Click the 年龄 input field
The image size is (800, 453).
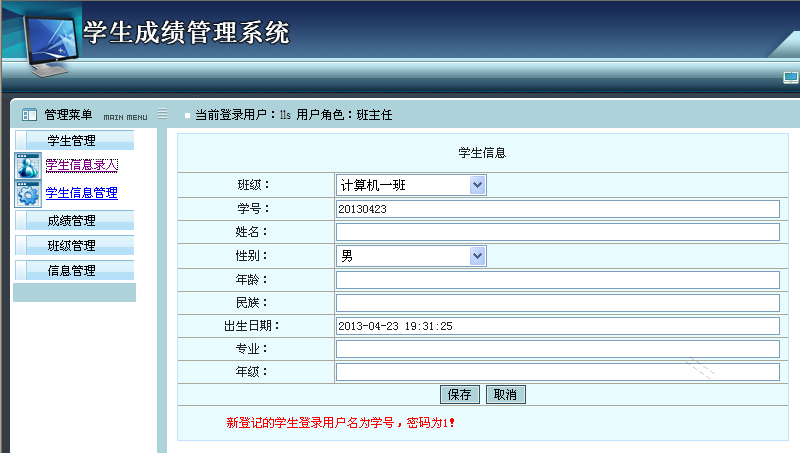click(558, 280)
